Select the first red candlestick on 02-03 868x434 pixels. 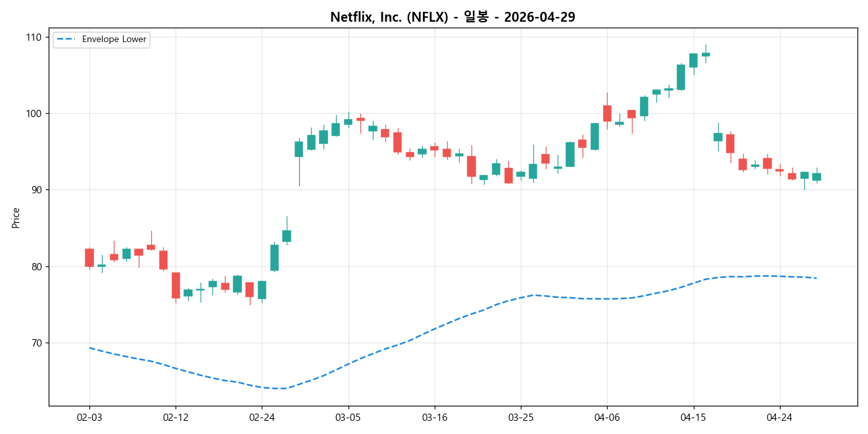[x=89, y=258]
